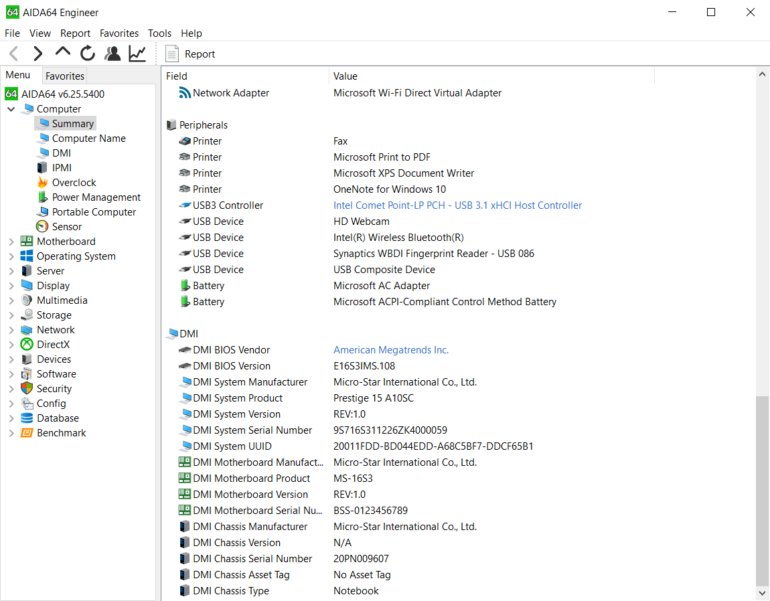Viewport: 770px width, 601px height.
Task: Open the DirectX tree item
Action: point(53,344)
